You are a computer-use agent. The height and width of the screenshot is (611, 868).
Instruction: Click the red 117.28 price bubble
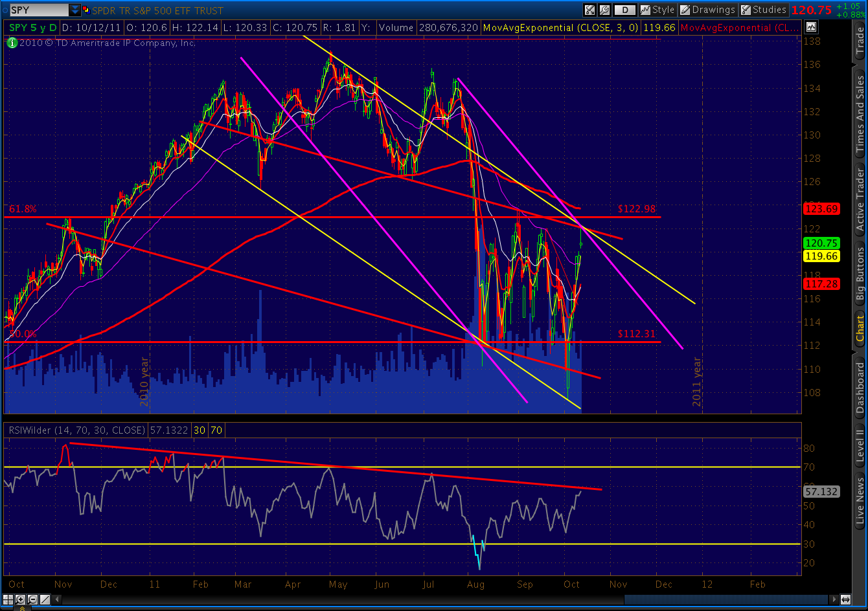pyautogui.click(x=821, y=284)
